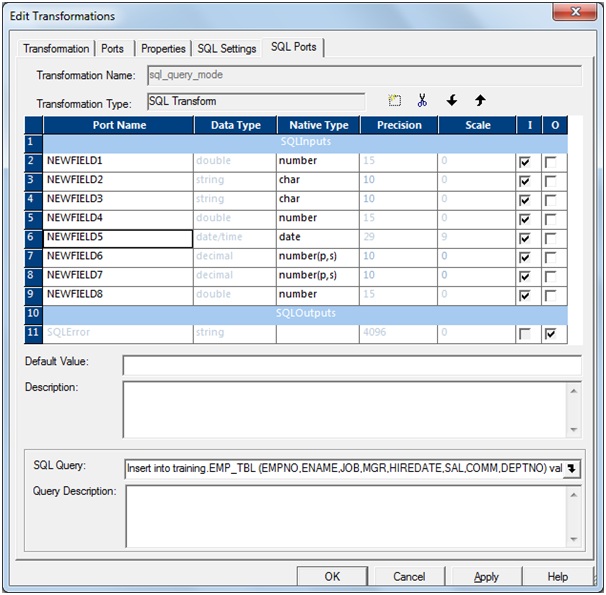Click the add new port icon

pyautogui.click(x=394, y=100)
